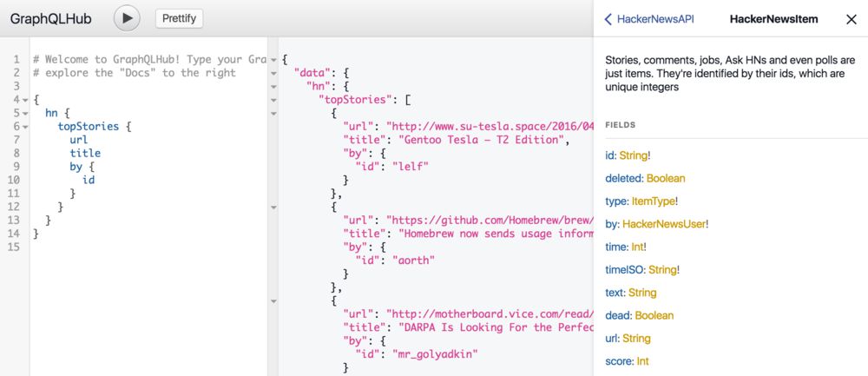Run the query with the play button

point(128,18)
